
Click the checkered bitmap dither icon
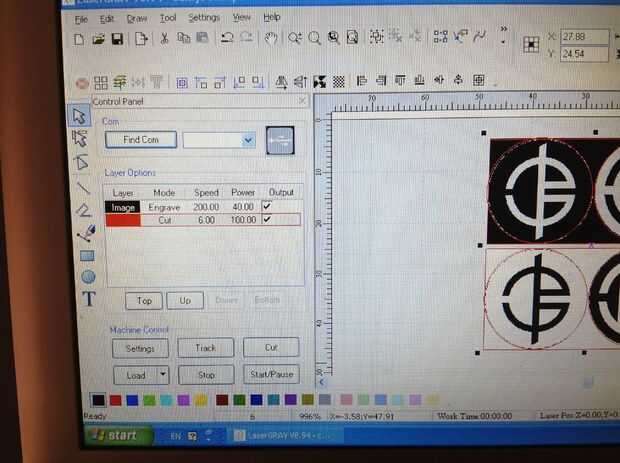click(338, 81)
